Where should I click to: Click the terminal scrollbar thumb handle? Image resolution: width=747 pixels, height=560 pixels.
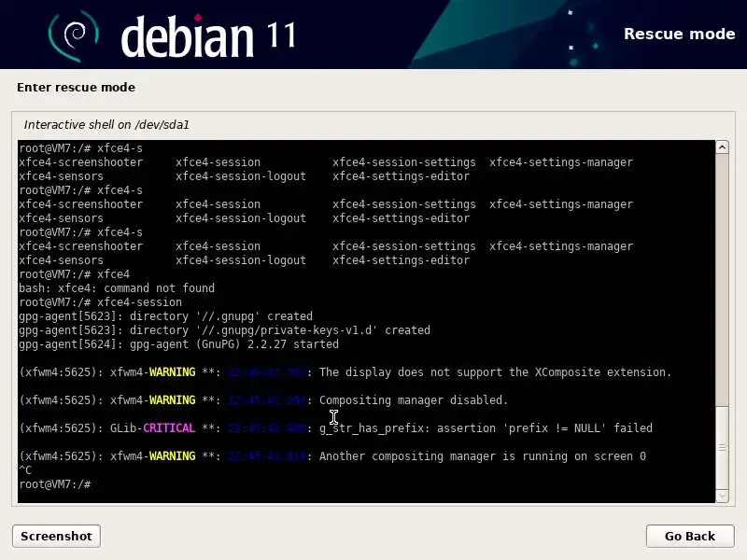tap(722, 448)
